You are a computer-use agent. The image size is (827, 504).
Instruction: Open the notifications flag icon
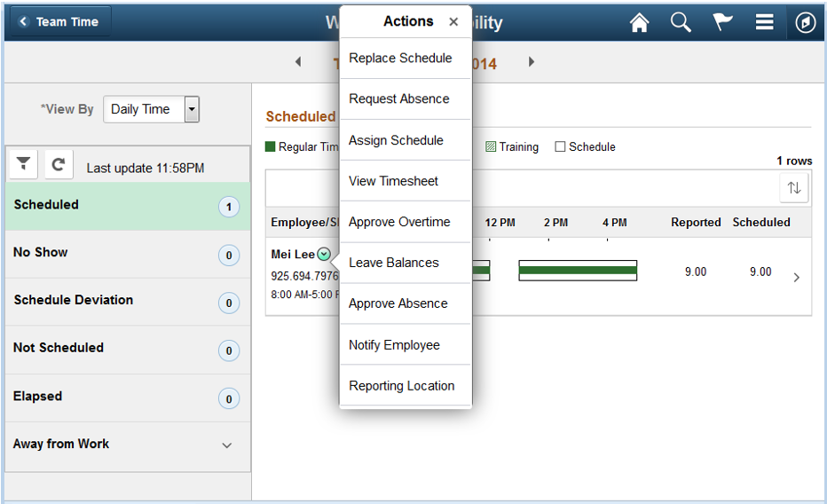pos(722,22)
